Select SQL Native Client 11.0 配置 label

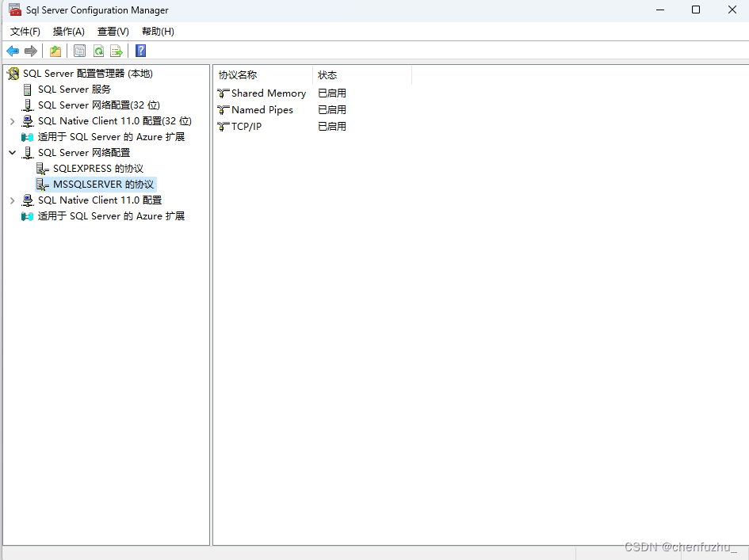[100, 200]
